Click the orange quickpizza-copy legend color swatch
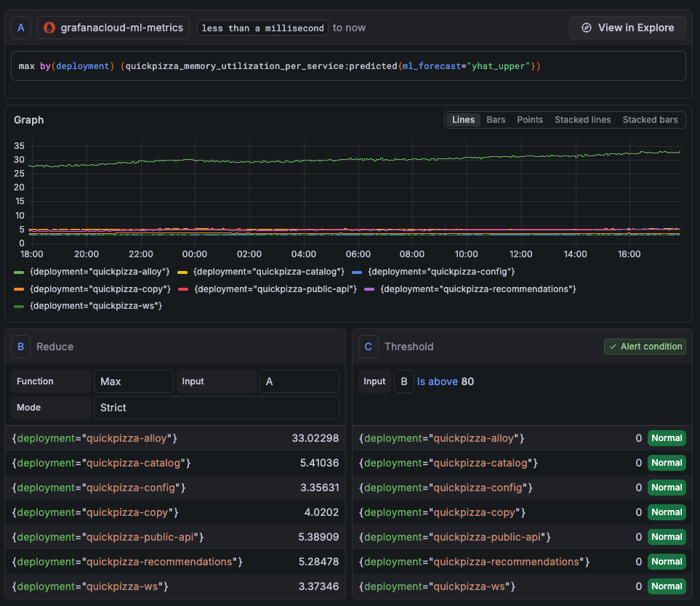This screenshot has width=700, height=606. pyautogui.click(x=19, y=290)
